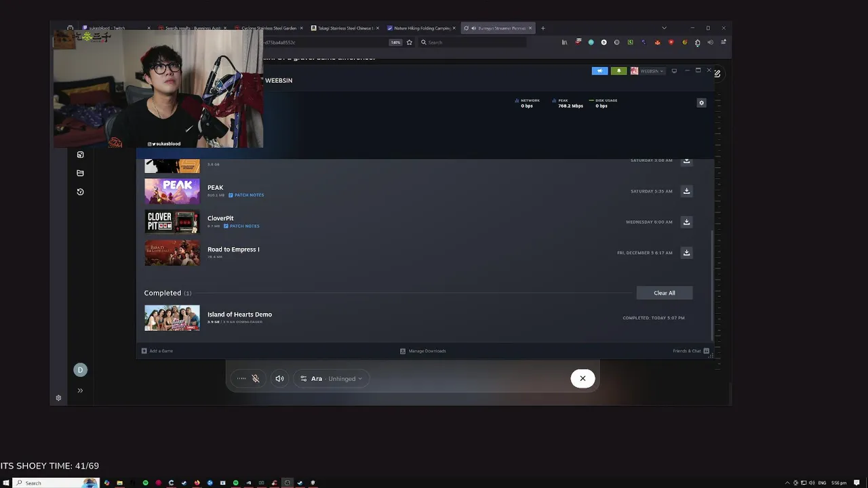This screenshot has height=488, width=868.
Task: Click the Road to Empress I title
Action: pos(233,249)
